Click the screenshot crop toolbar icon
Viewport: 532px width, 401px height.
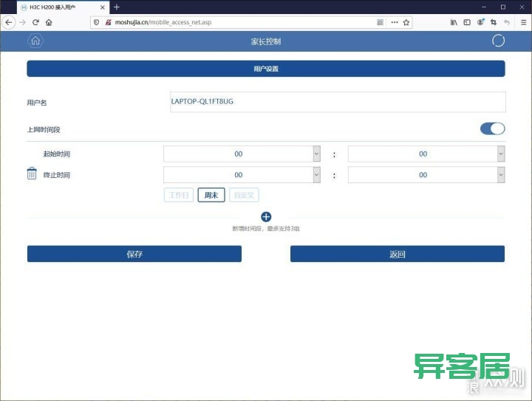pos(494,22)
